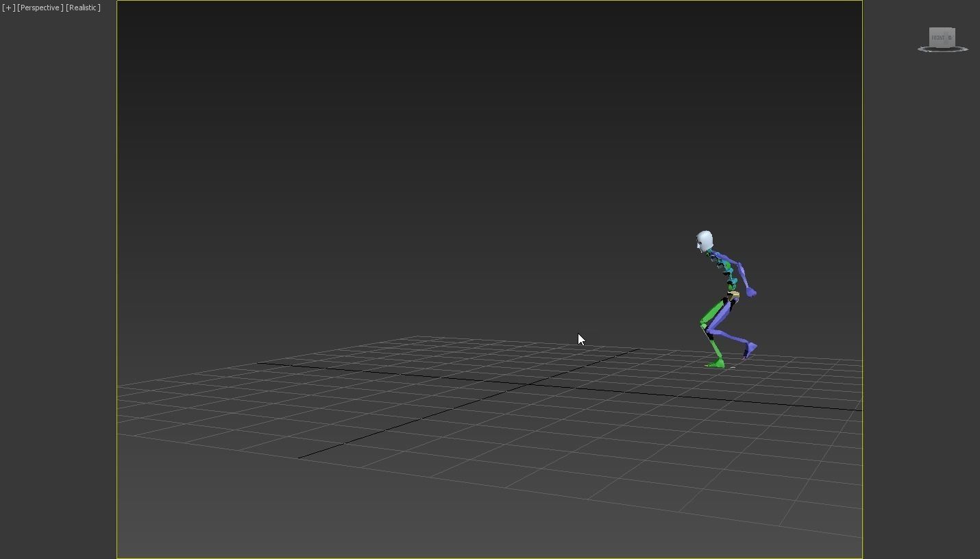980x559 pixels.
Task: Open the [Perspective] point-of-view menu
Action: click(40, 8)
